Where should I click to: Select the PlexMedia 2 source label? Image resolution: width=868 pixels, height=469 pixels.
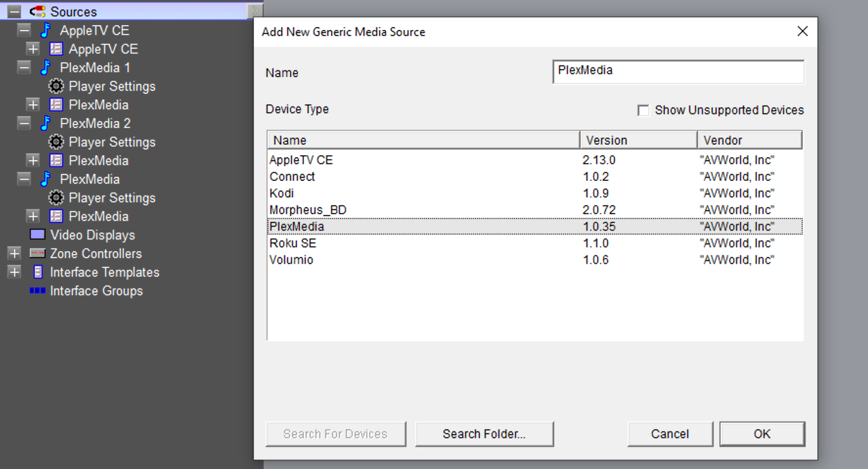click(95, 123)
